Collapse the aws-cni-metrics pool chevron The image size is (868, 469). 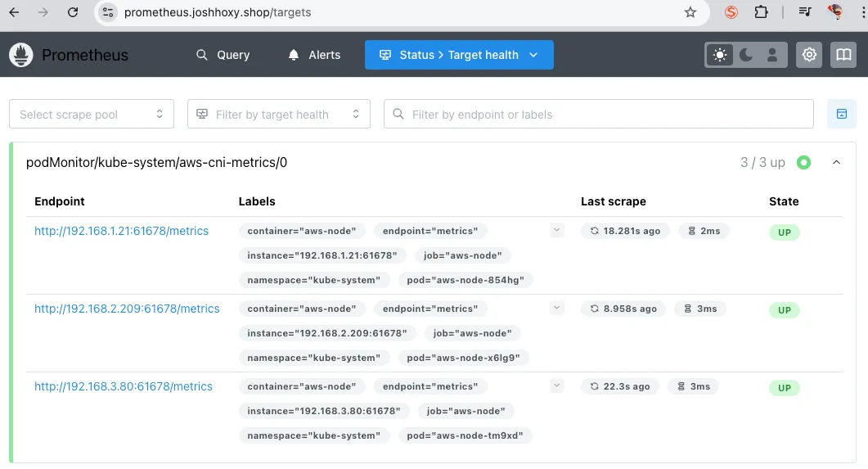(836, 162)
